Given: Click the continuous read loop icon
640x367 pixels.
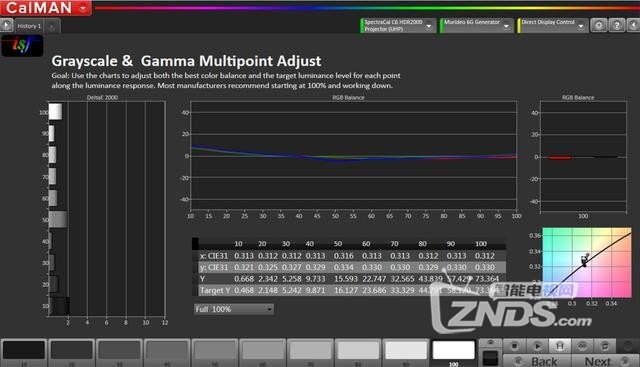Looking at the screenshot, I should click(x=582, y=346).
